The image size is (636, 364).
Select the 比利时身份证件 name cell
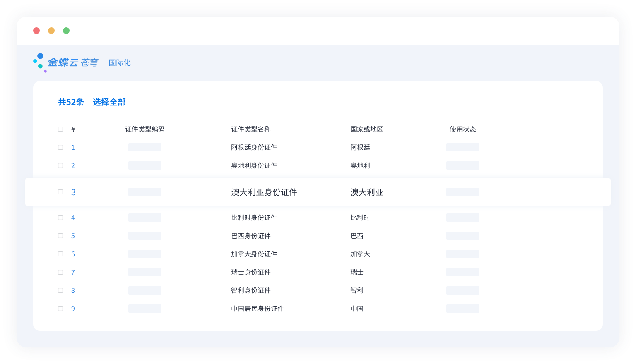[x=254, y=218]
